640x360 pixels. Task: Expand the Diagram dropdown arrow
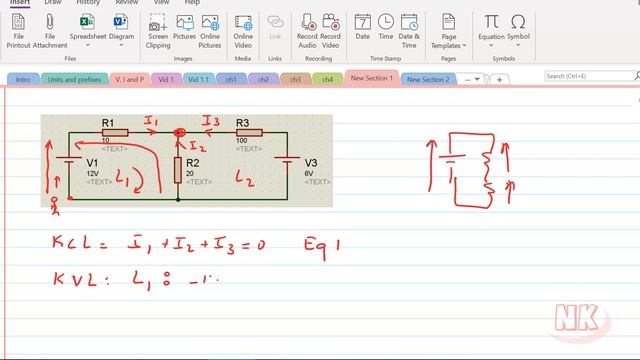click(121, 45)
